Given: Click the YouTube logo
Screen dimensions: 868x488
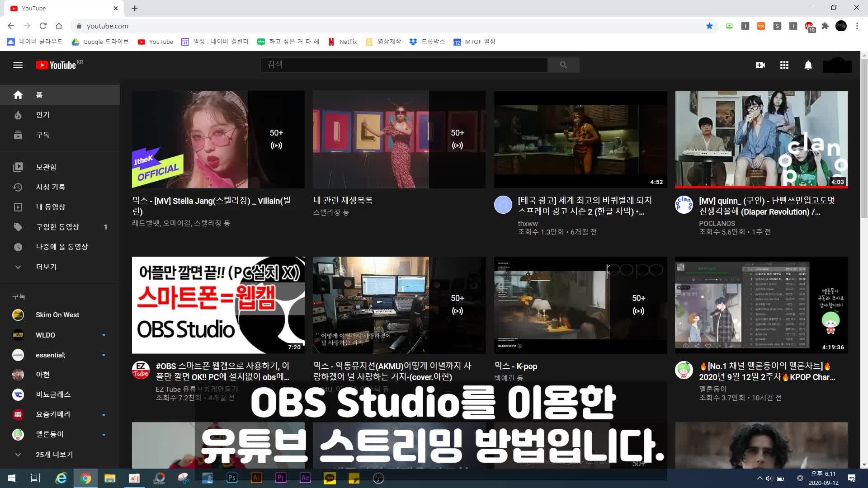Looking at the screenshot, I should coord(56,65).
